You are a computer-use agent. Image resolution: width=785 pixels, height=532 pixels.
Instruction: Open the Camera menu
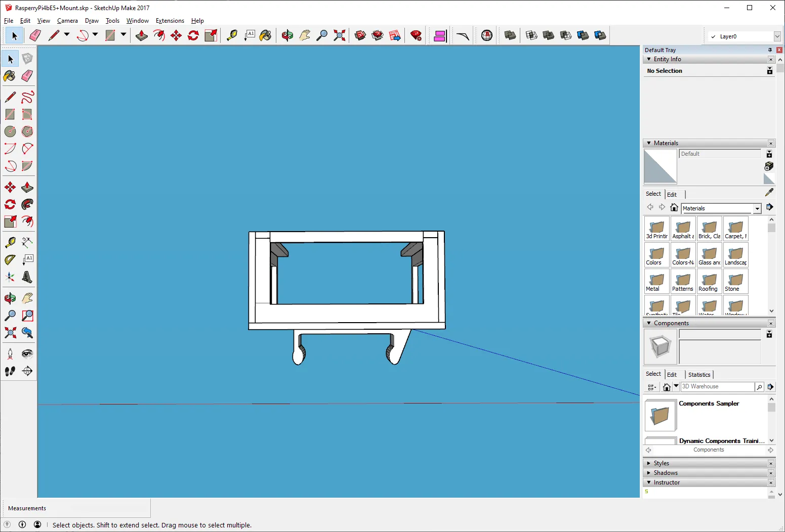pyautogui.click(x=67, y=21)
